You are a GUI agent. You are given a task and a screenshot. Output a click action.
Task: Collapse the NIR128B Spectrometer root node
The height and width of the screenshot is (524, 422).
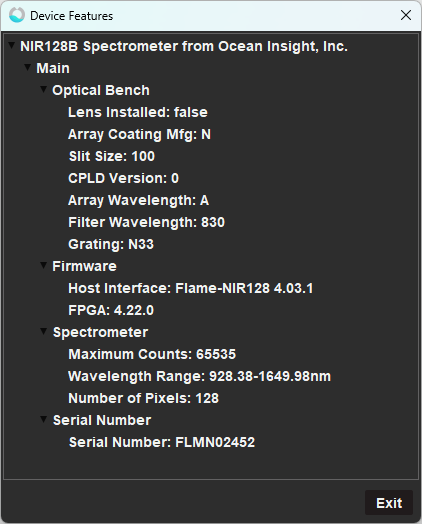pyautogui.click(x=12, y=45)
